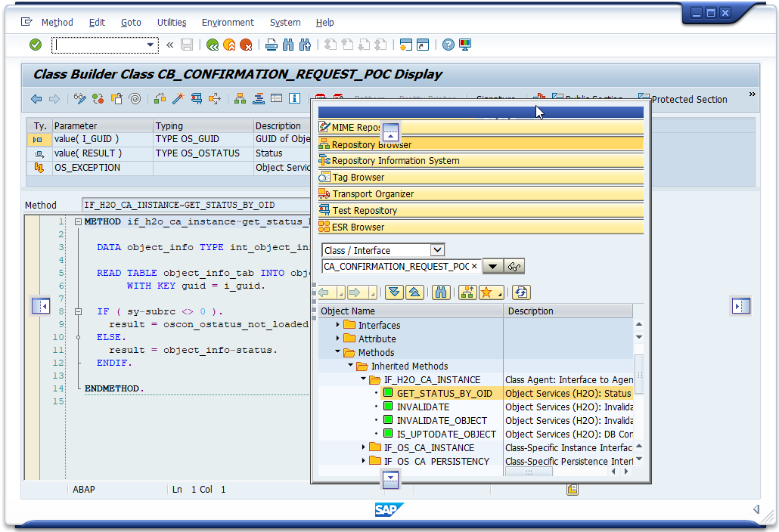Open the Test Repository entry
This screenshot has height=532, width=779.
[x=481, y=210]
